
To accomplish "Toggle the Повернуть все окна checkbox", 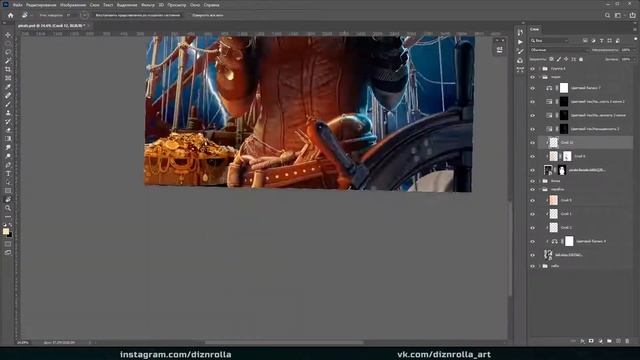I will click(208, 15).
